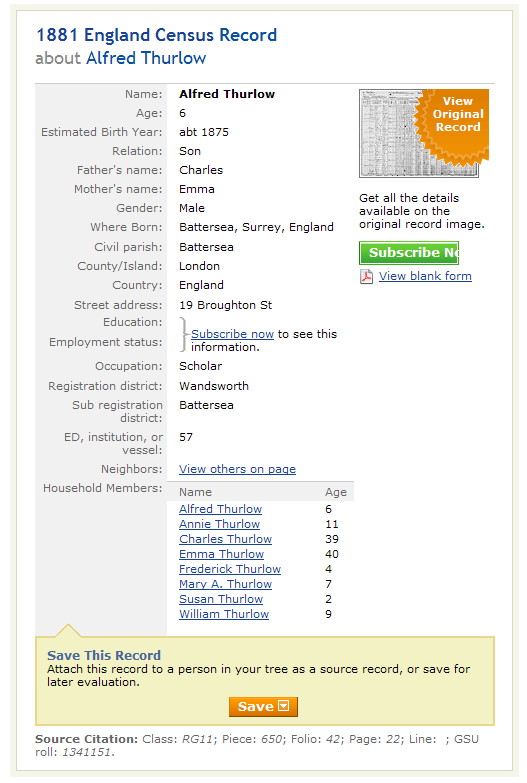
Task: Open Frederick Thurlow household link
Action: tap(230, 569)
